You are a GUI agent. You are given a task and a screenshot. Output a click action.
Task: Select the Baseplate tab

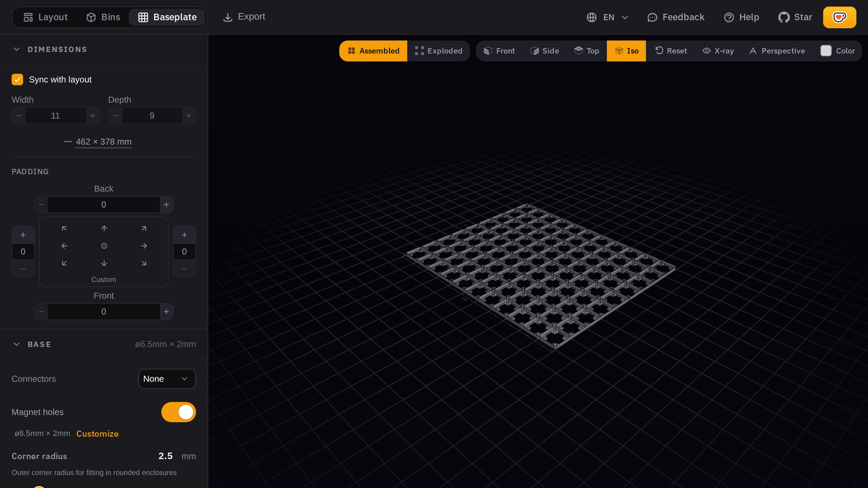click(168, 17)
